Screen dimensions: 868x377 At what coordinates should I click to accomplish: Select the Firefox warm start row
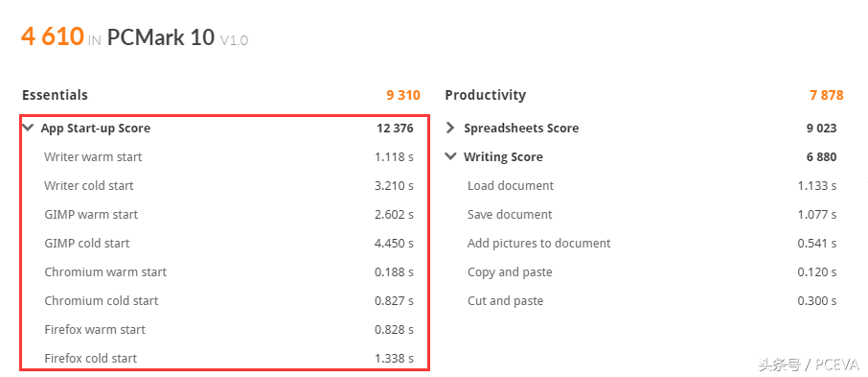pyautogui.click(x=229, y=330)
